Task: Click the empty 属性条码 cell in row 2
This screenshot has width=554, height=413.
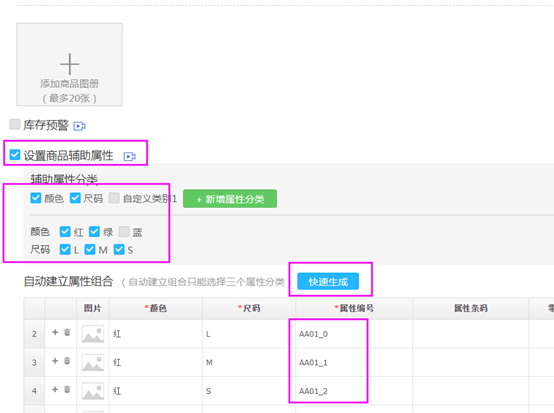Action: (x=471, y=334)
